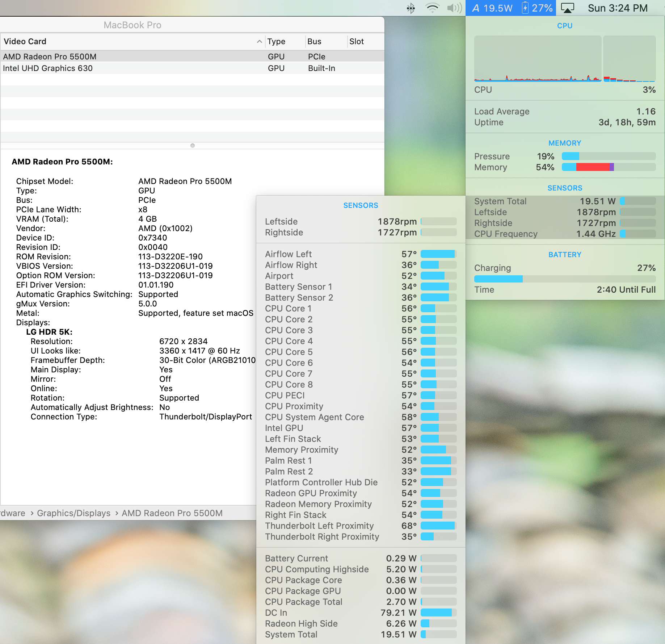The height and width of the screenshot is (644, 665).
Task: Click System Total 19.51 W in iStat dropdown
Action: point(565,201)
